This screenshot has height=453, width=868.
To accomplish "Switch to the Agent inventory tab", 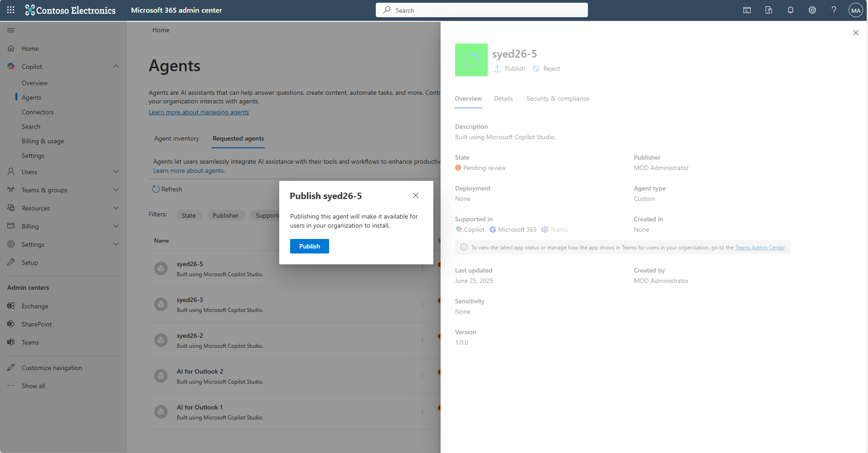I will tap(176, 138).
